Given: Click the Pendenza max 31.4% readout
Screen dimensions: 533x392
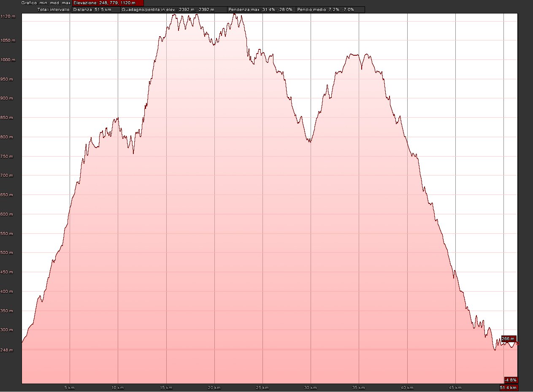Looking at the screenshot, I should coord(260,9).
